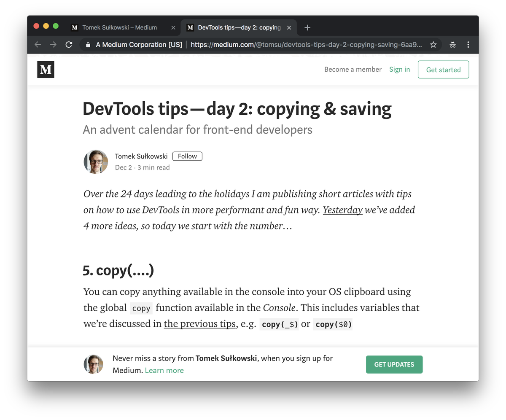This screenshot has height=420, width=506.
Task: Click the macOS red close window button
Action: point(36,26)
